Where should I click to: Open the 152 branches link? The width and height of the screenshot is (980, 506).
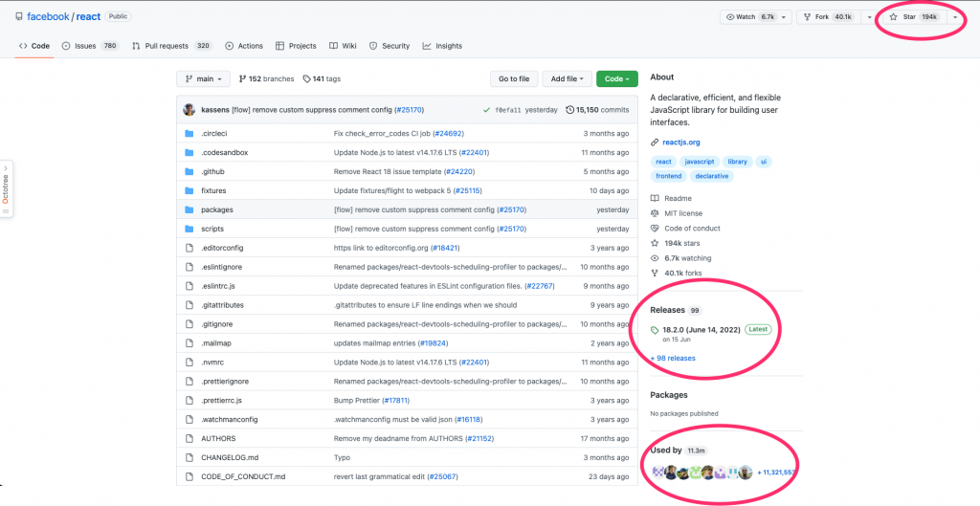coord(266,78)
